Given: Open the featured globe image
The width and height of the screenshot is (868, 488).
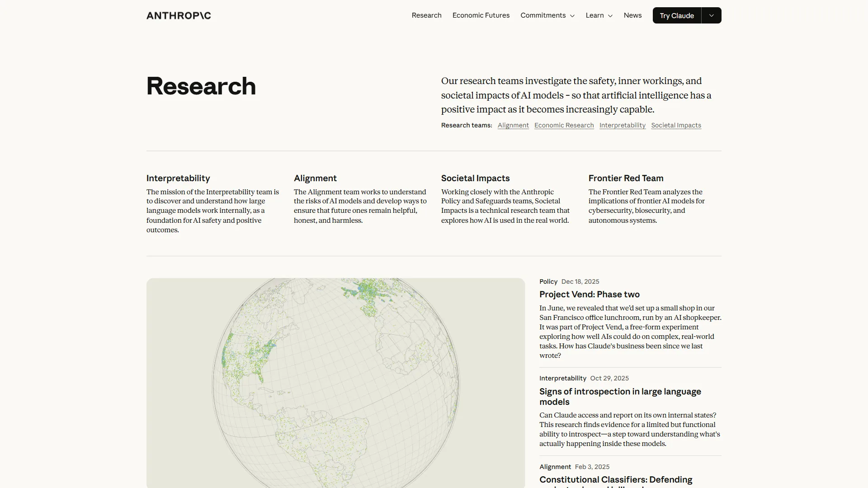Looking at the screenshot, I should pyautogui.click(x=335, y=383).
